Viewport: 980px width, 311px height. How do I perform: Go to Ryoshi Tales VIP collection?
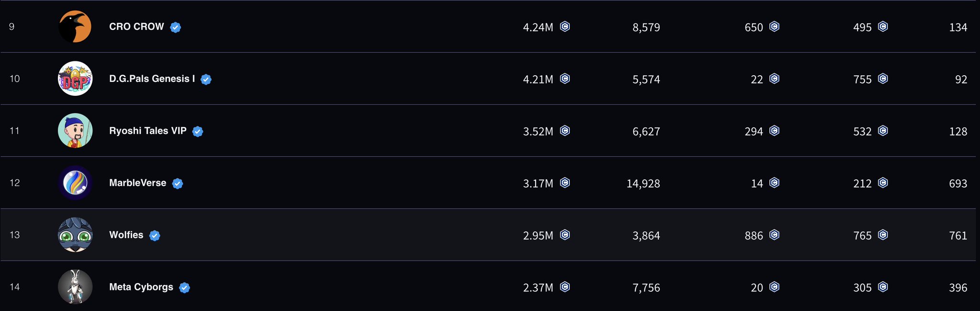pos(147,131)
